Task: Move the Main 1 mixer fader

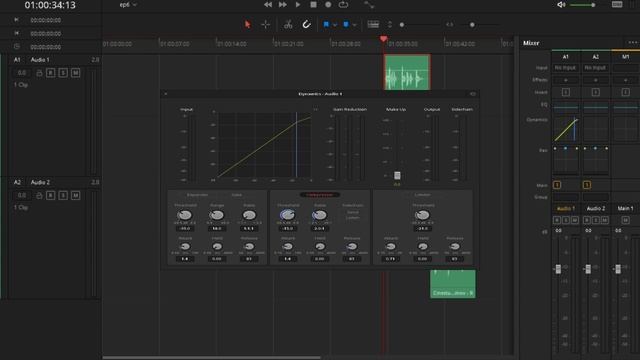Action: tap(618, 269)
